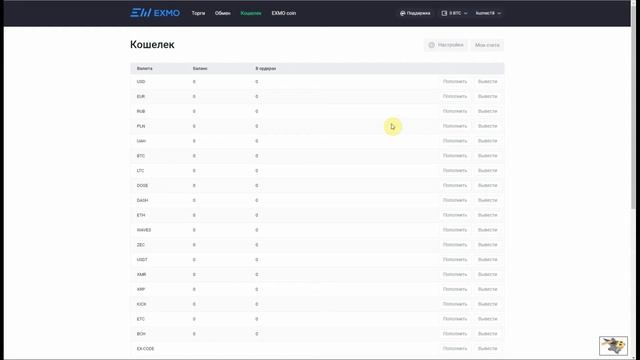
Task: Click Вывести in the USD row
Action: coord(487,82)
